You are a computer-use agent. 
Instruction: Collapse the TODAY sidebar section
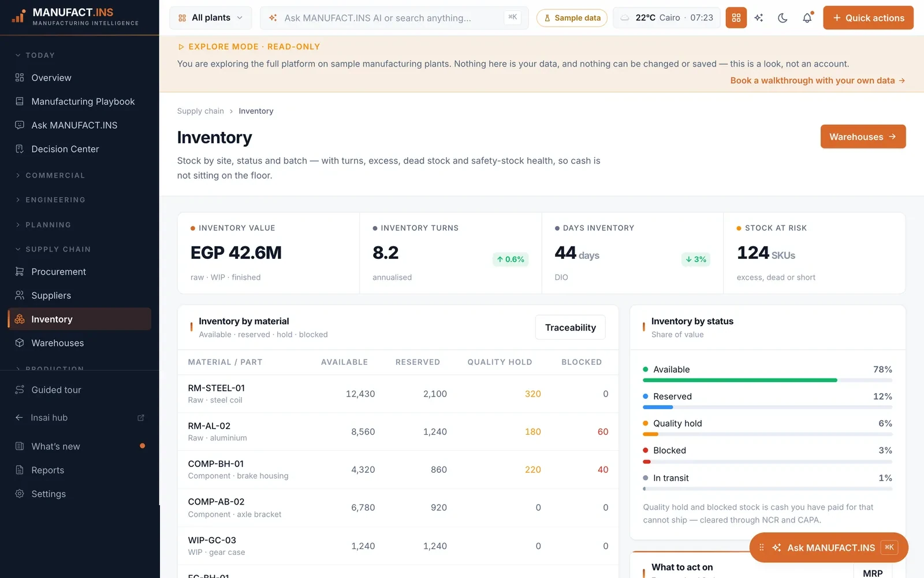pos(35,55)
